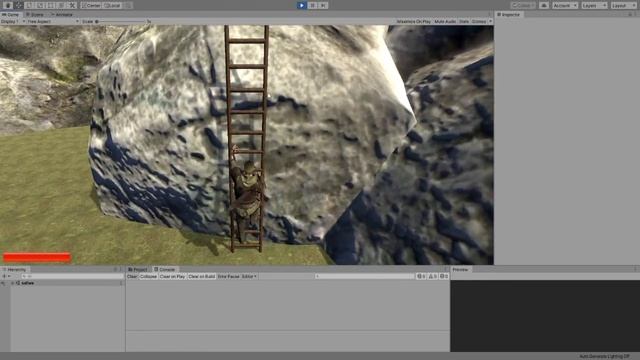Image resolution: width=640 pixels, height=360 pixels.
Task: Click the Pause button
Action: click(x=312, y=5)
